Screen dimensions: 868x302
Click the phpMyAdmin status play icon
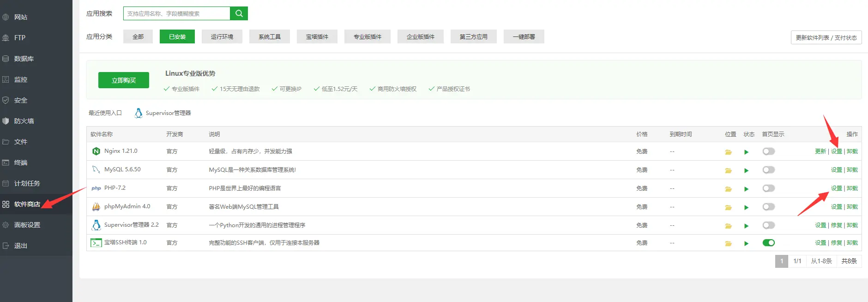[x=746, y=207]
